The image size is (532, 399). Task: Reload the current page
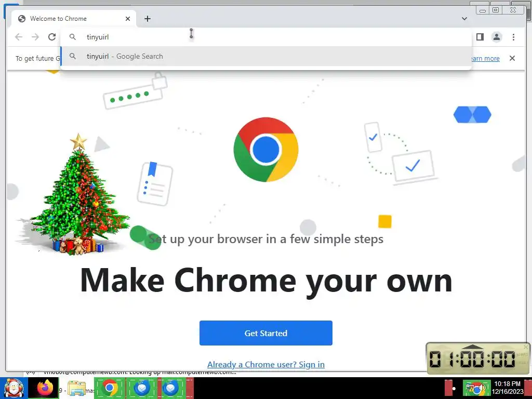click(x=52, y=37)
